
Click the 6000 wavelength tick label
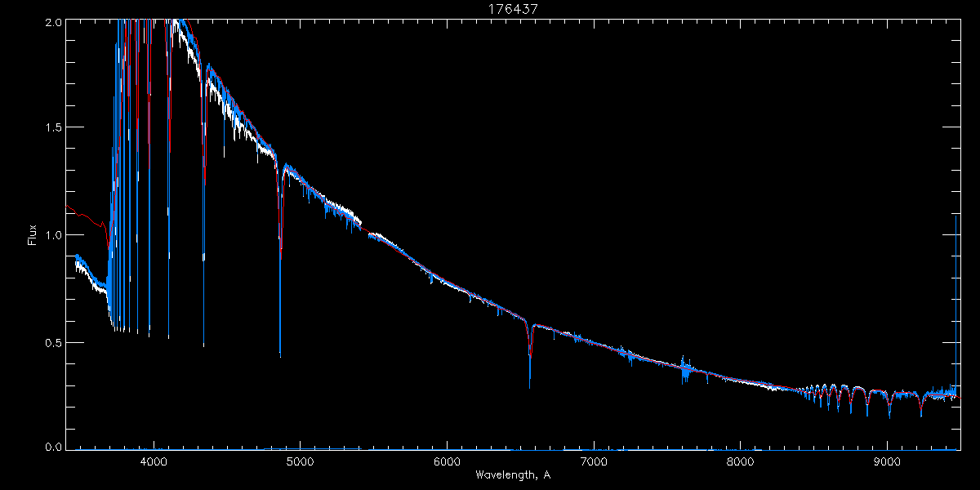click(x=447, y=461)
